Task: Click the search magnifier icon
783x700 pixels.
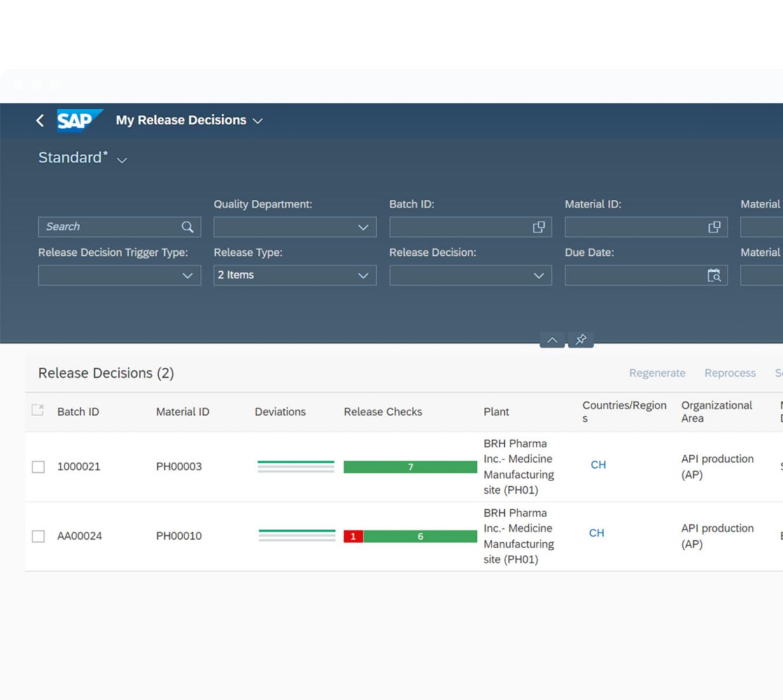Action: pyautogui.click(x=187, y=227)
